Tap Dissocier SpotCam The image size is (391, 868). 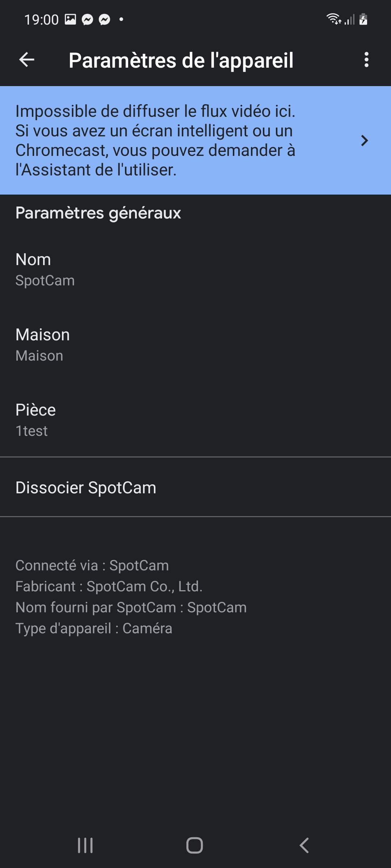coord(195,487)
